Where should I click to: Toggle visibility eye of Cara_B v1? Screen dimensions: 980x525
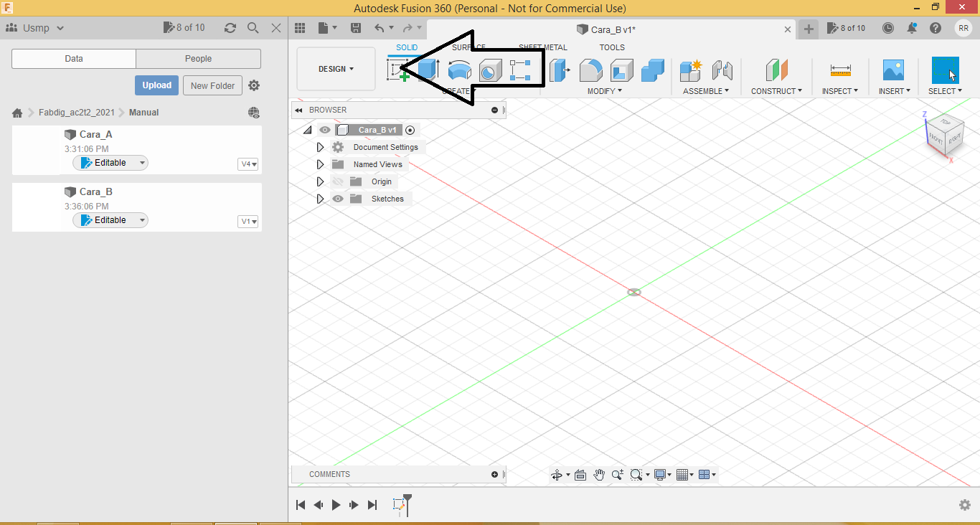click(x=325, y=130)
